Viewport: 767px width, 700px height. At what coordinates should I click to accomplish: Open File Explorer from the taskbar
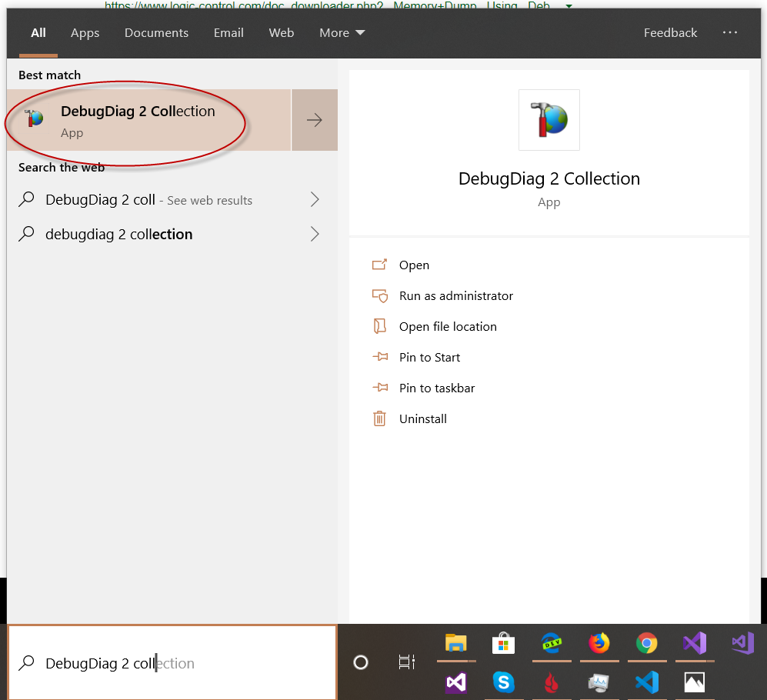[x=456, y=643]
